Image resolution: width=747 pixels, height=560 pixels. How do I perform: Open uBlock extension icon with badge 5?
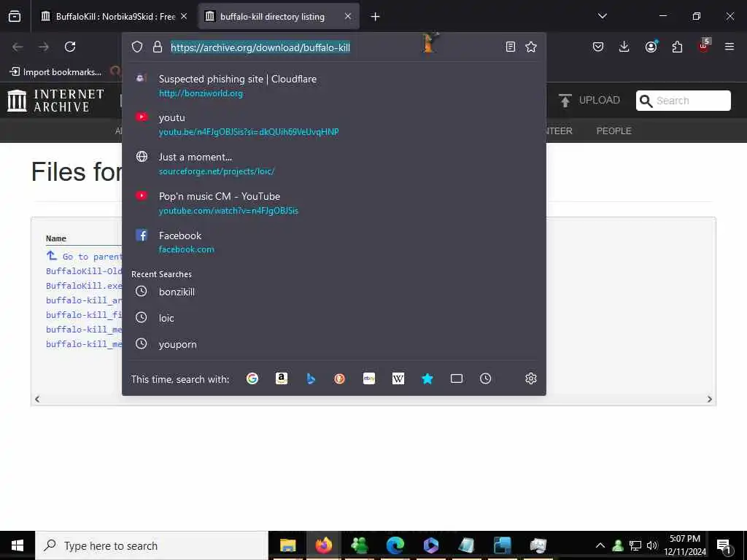tap(704, 46)
